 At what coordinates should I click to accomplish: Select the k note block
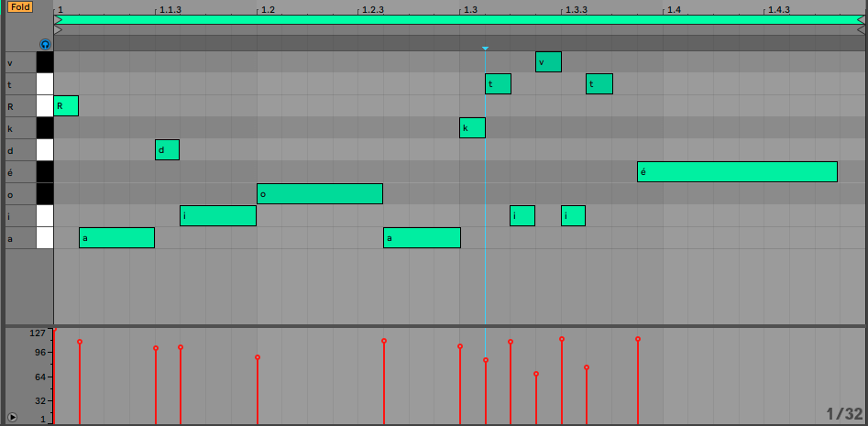point(472,127)
